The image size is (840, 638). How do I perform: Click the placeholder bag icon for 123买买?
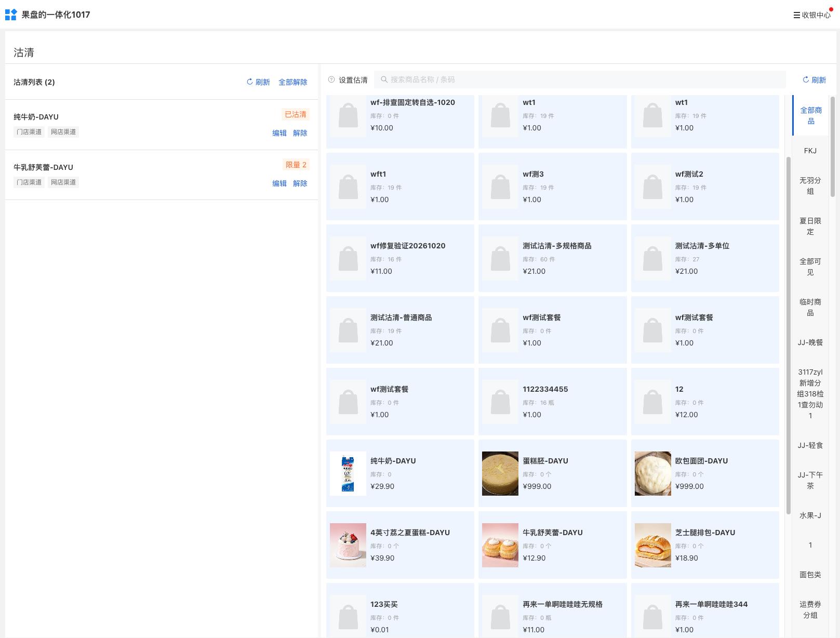[348, 617]
